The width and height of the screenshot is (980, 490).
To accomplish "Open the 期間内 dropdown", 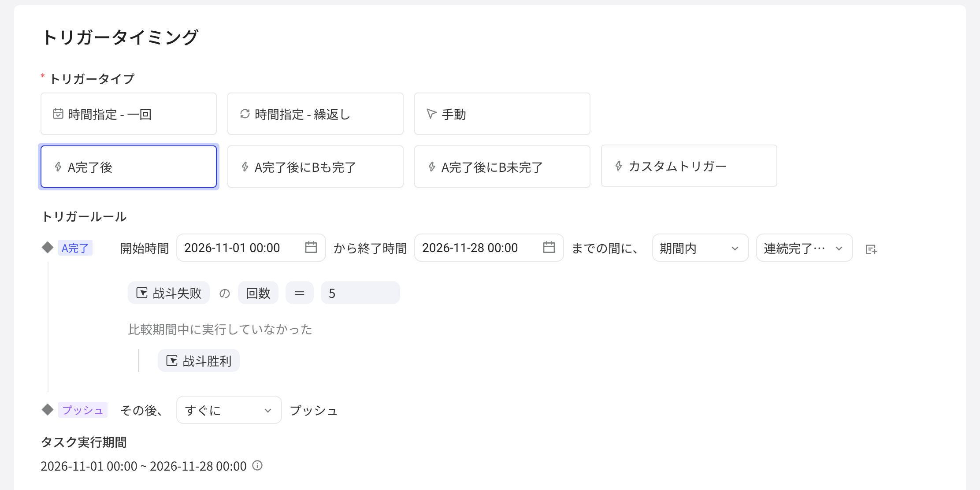I will 701,248.
